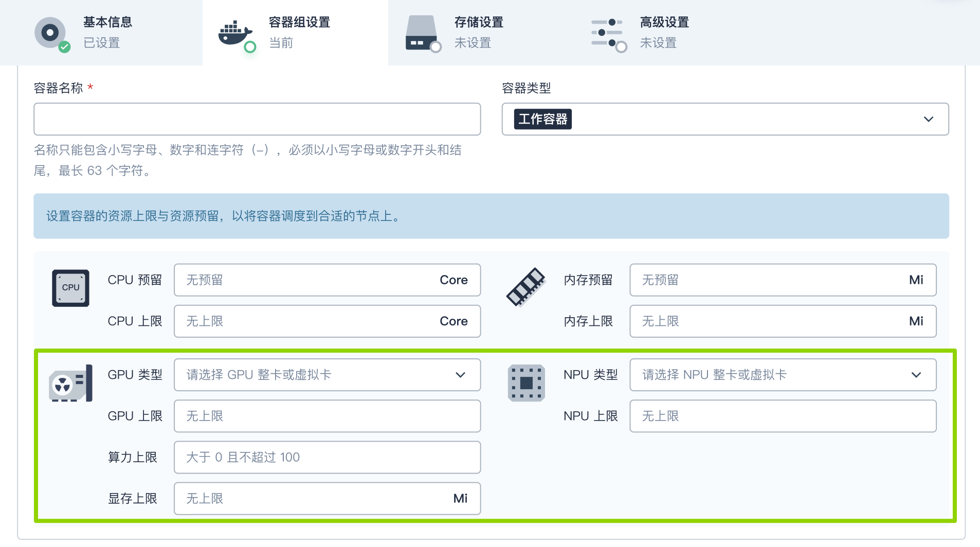Click the Docker whale icon on 容器组设置 step
The width and height of the screenshot is (980, 547).
coord(234,32)
